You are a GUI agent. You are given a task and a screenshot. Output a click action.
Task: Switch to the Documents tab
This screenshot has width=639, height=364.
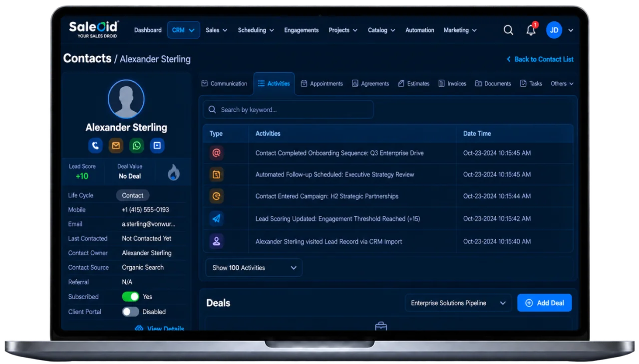(493, 84)
